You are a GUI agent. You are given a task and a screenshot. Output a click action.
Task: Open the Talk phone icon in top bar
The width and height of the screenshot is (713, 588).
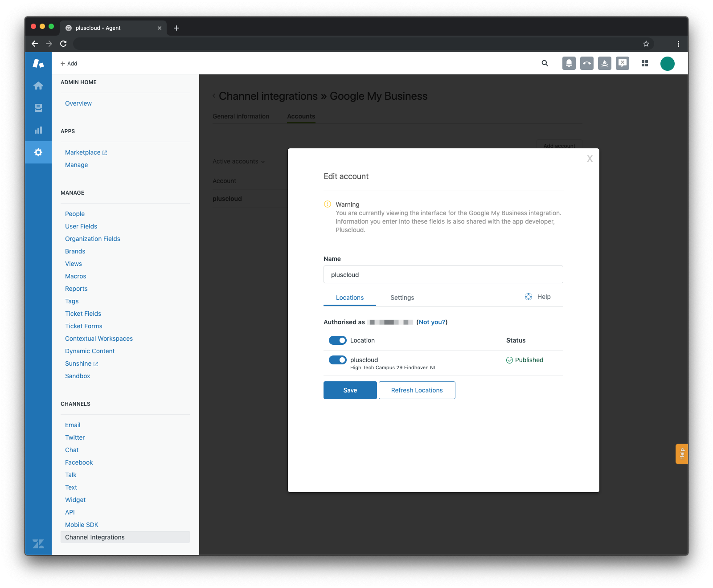click(587, 63)
